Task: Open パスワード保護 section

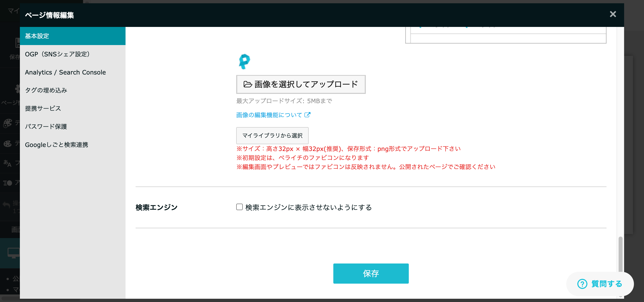Action: click(73, 127)
